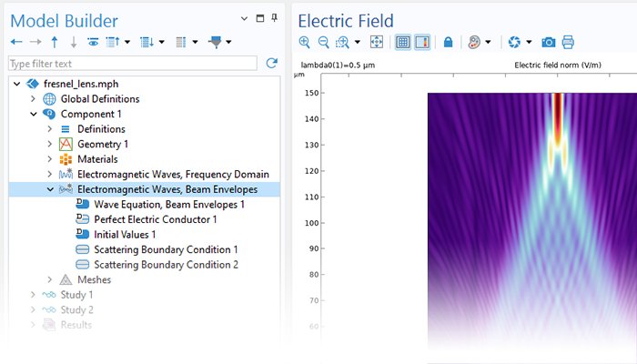Select Geometry 1 in the tree
Image resolution: width=637 pixels, height=364 pixels.
103,144
